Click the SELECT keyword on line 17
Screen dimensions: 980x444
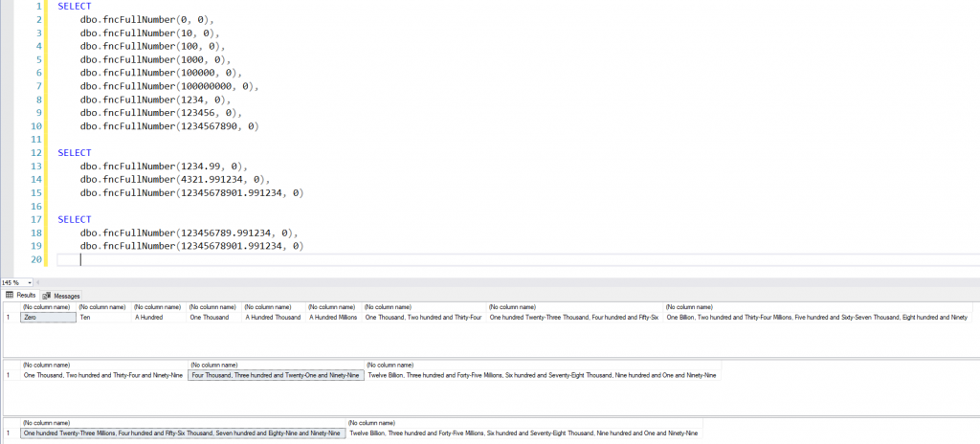pyautogui.click(x=75, y=219)
